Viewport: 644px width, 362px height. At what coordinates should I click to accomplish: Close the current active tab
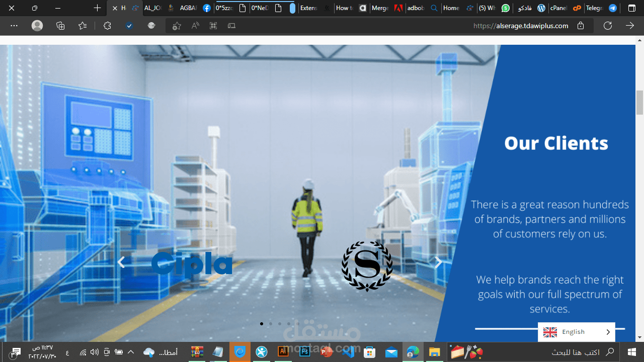pyautogui.click(x=115, y=8)
